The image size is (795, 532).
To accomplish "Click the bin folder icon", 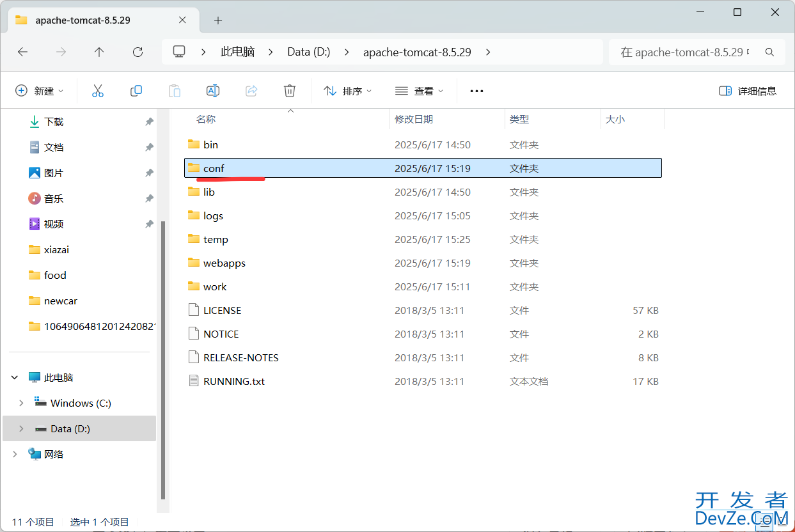I will coord(194,145).
